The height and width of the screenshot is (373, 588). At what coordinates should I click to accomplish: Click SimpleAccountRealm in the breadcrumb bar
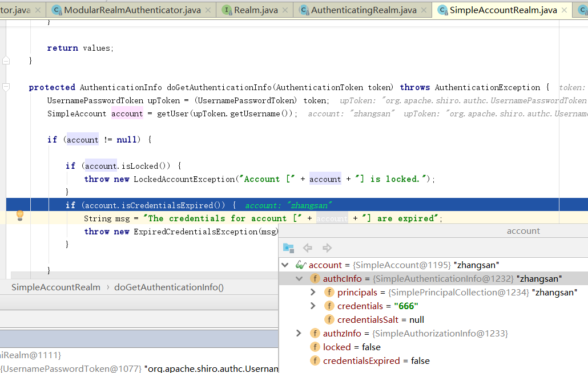pyautogui.click(x=56, y=287)
